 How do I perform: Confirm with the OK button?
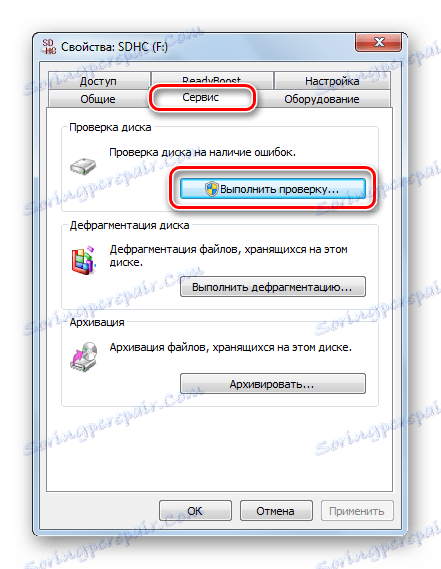pyautogui.click(x=195, y=511)
